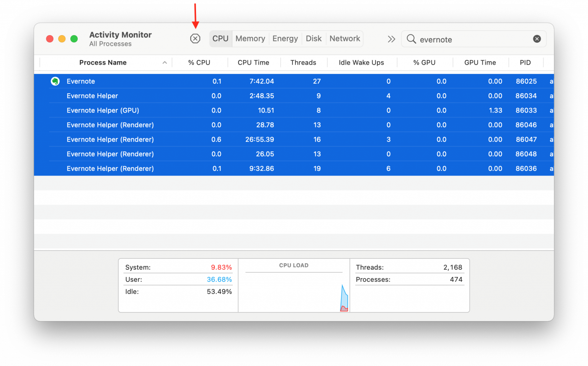
Task: Switch to the Disk tab
Action: coord(314,39)
